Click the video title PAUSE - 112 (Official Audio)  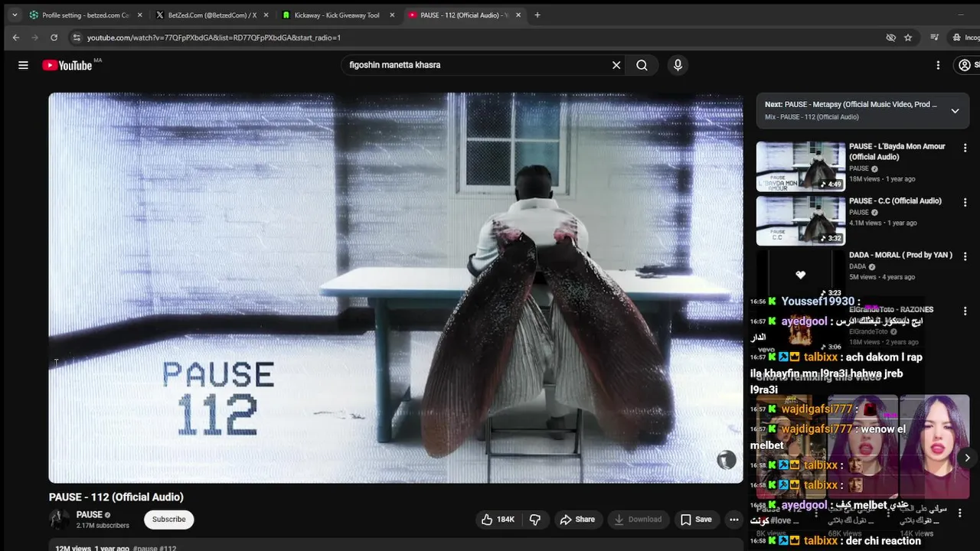[x=116, y=497]
